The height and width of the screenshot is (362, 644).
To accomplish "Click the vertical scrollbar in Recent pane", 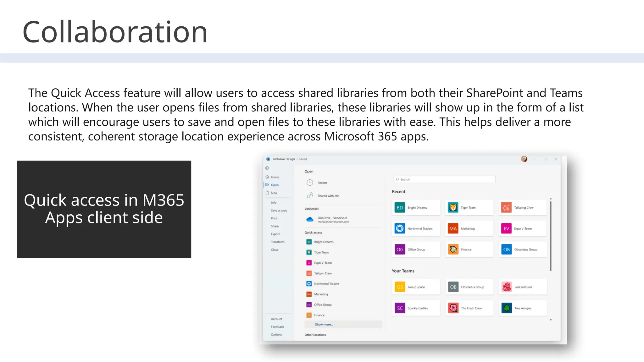I will (x=551, y=236).
